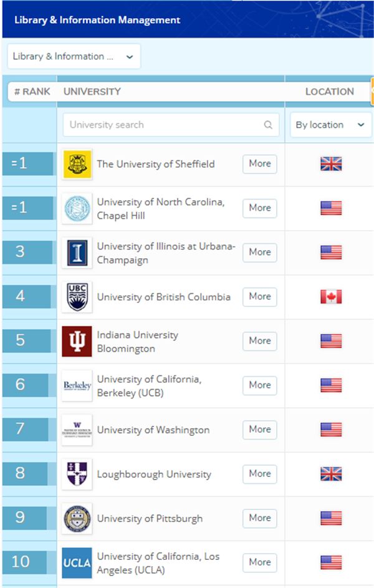Select the UNIVERSITY column header
374x588 pixels.
point(92,92)
